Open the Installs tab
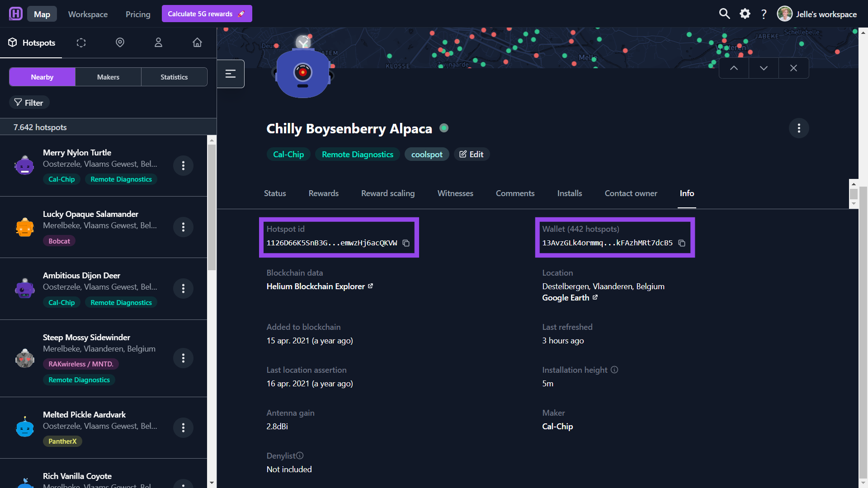868x488 pixels. coord(570,193)
